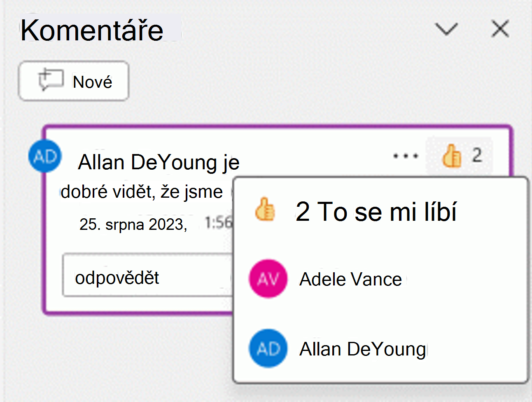Open the comment's three-dot more options menu

pyautogui.click(x=406, y=156)
